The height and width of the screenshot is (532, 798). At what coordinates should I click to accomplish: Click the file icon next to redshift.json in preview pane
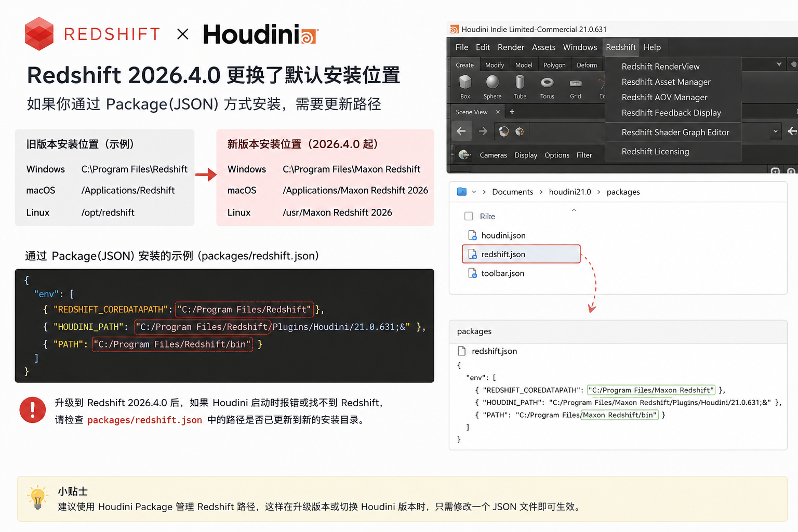coord(461,351)
